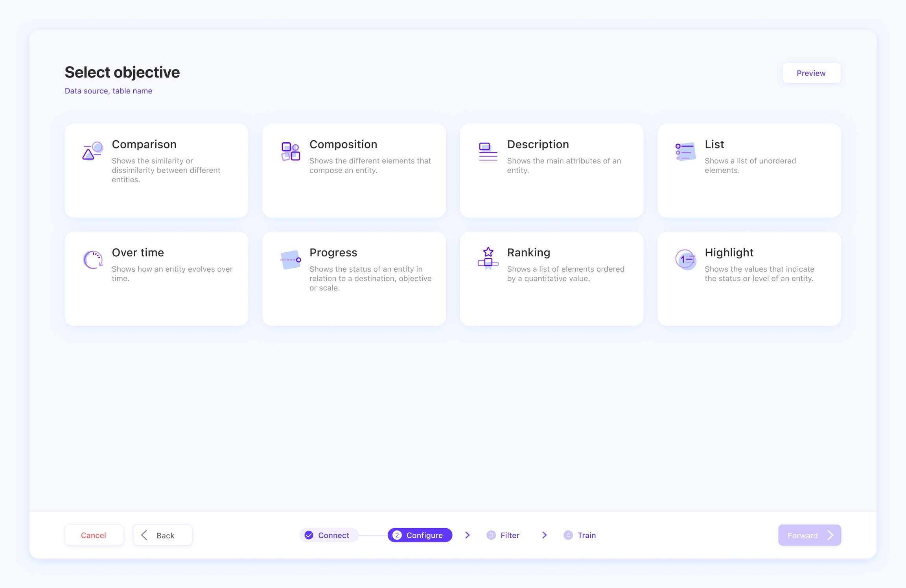
Task: Click the Comparison triangle-and-circle icon
Action: point(93,151)
